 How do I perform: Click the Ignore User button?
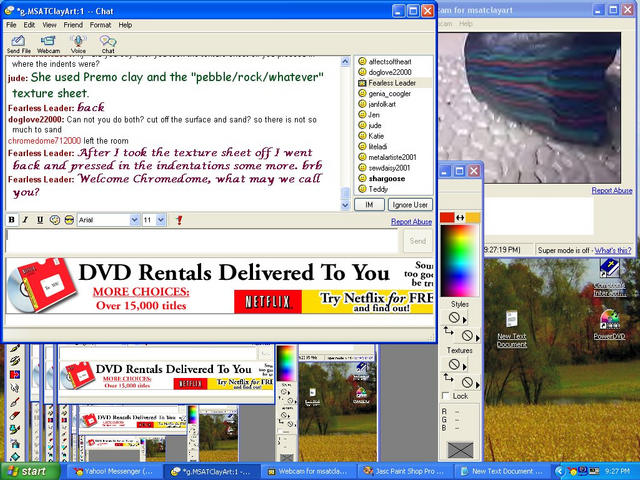pyautogui.click(x=410, y=204)
